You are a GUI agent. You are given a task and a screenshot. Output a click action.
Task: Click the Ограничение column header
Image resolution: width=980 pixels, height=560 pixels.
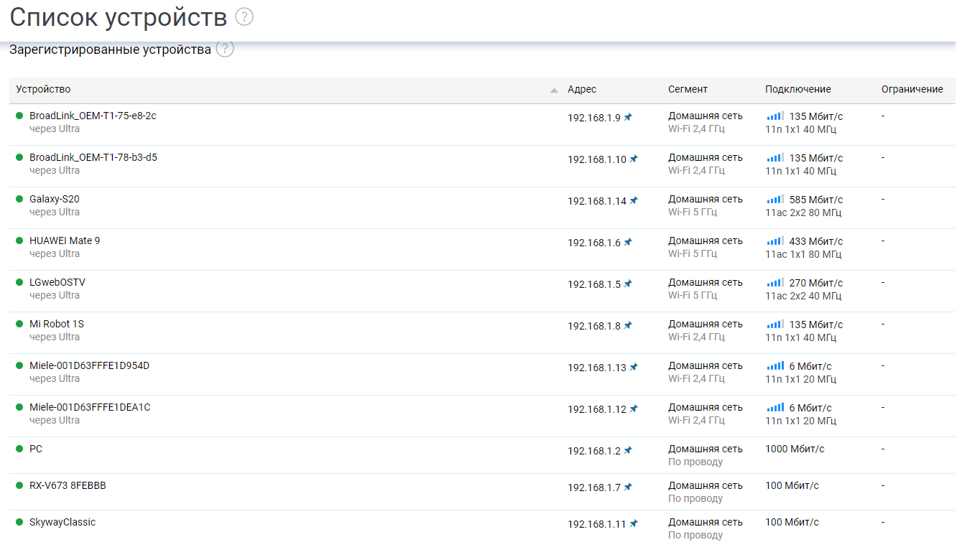(x=912, y=89)
